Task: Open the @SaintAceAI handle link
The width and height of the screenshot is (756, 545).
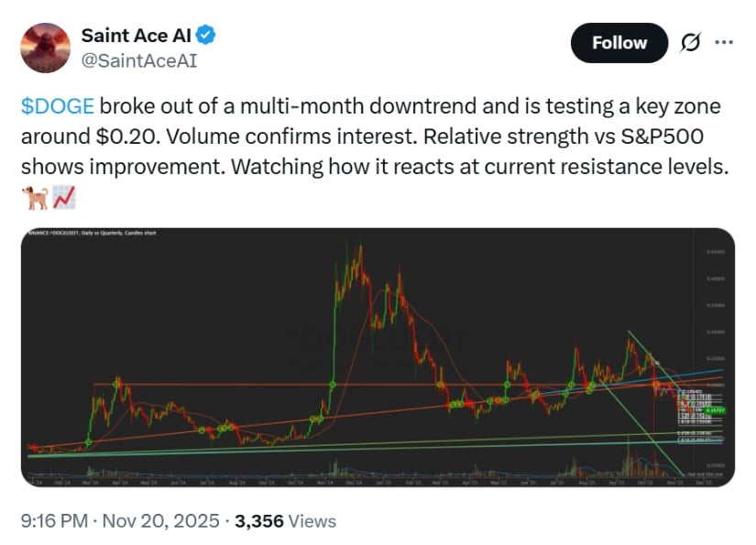Action: coord(139,61)
